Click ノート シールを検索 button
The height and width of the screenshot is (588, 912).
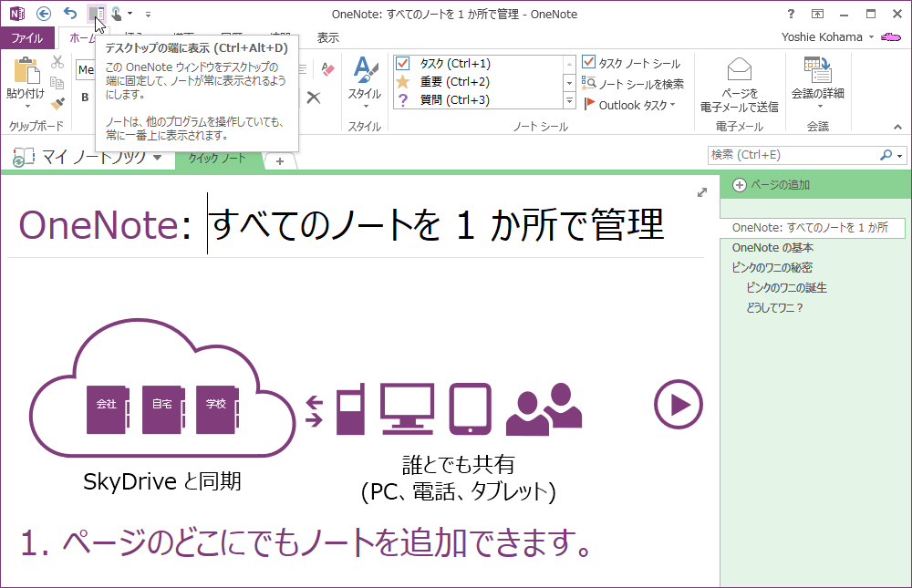click(x=633, y=85)
